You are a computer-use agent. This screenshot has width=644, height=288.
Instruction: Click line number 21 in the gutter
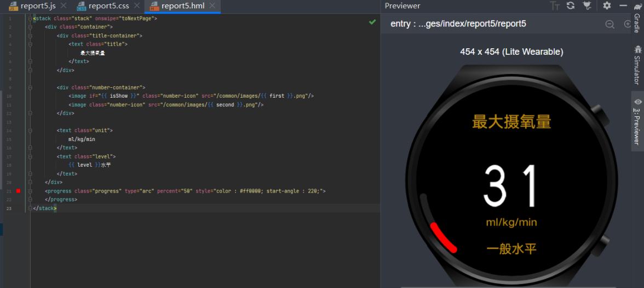(x=9, y=191)
